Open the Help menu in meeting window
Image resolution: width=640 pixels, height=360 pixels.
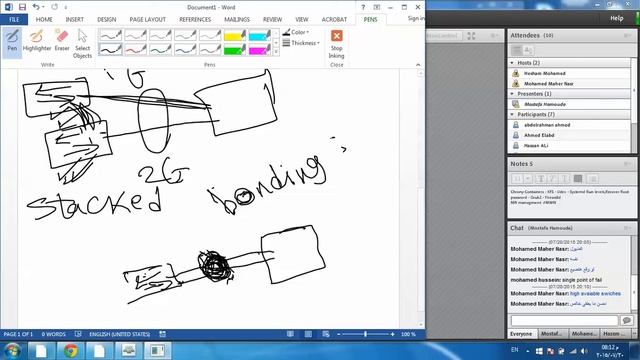pyautogui.click(x=616, y=18)
